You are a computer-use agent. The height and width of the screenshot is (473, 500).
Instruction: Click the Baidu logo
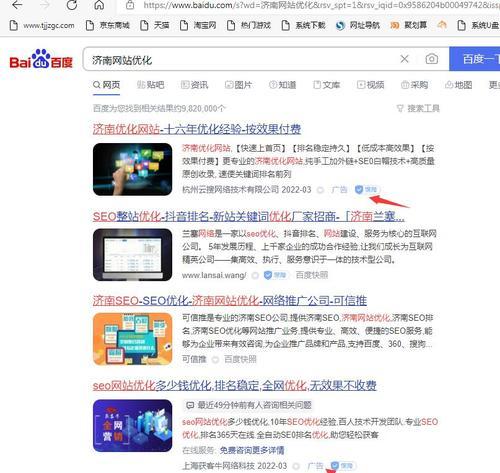(x=41, y=59)
